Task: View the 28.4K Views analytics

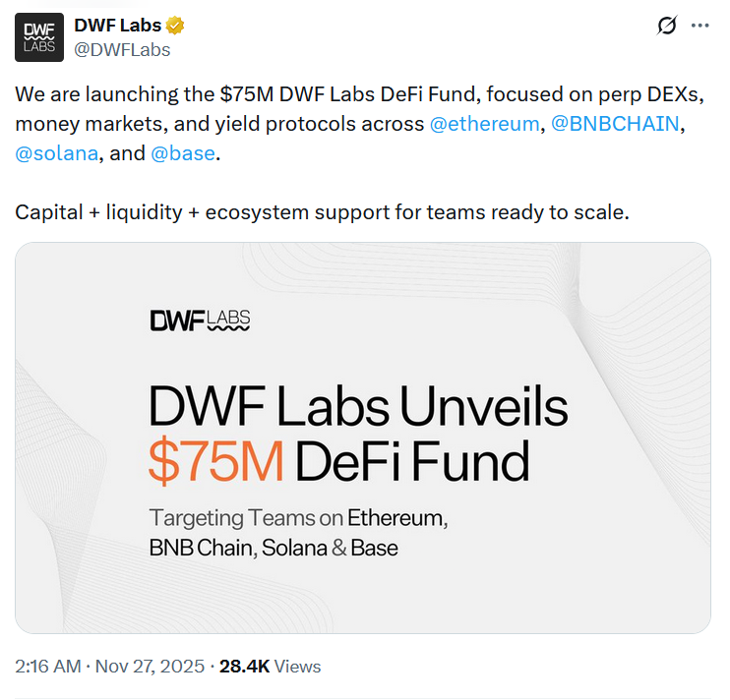Action: [x=270, y=666]
